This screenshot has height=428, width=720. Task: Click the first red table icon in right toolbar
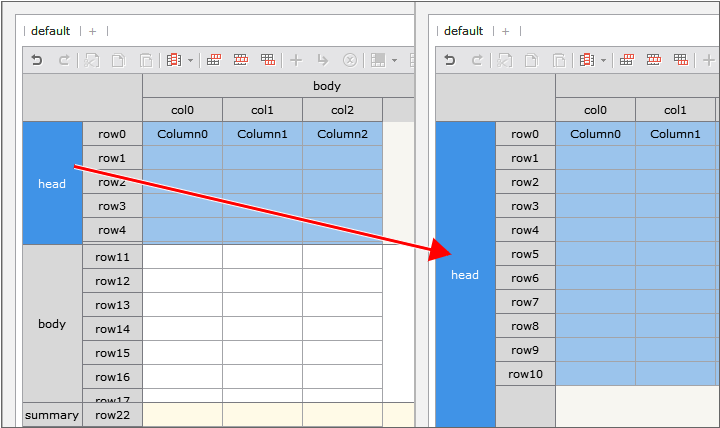(x=627, y=60)
